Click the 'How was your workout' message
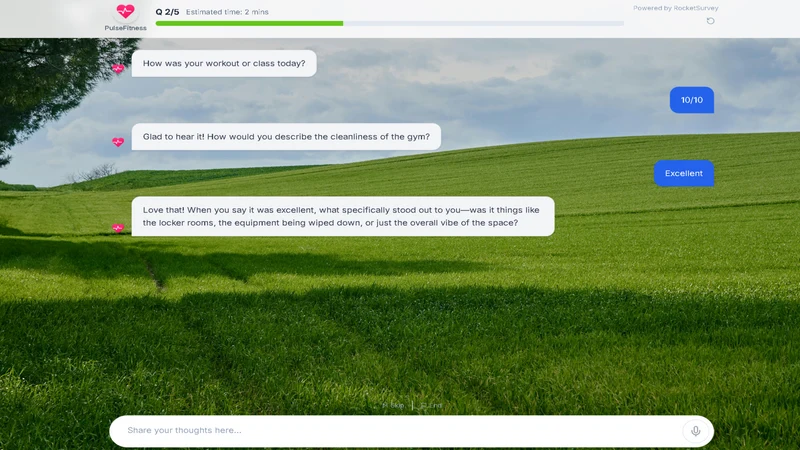Screen dimensions: 800x450 [224, 63]
